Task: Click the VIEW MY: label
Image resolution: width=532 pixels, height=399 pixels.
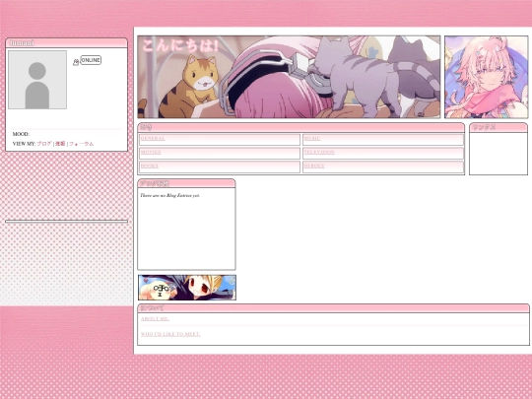Action: click(x=24, y=144)
